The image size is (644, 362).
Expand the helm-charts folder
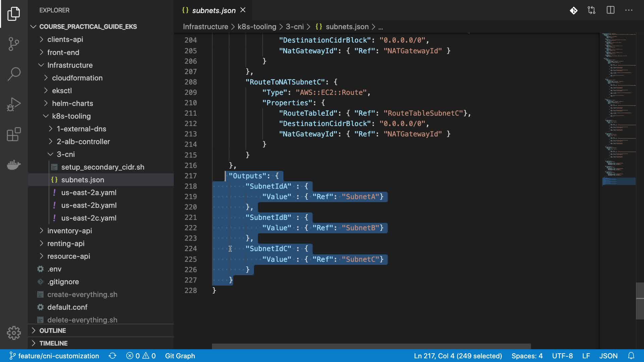click(x=72, y=103)
